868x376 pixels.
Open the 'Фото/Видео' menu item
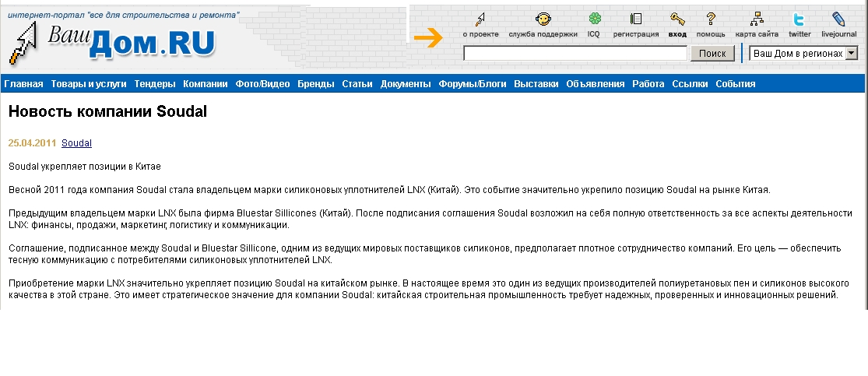click(262, 84)
